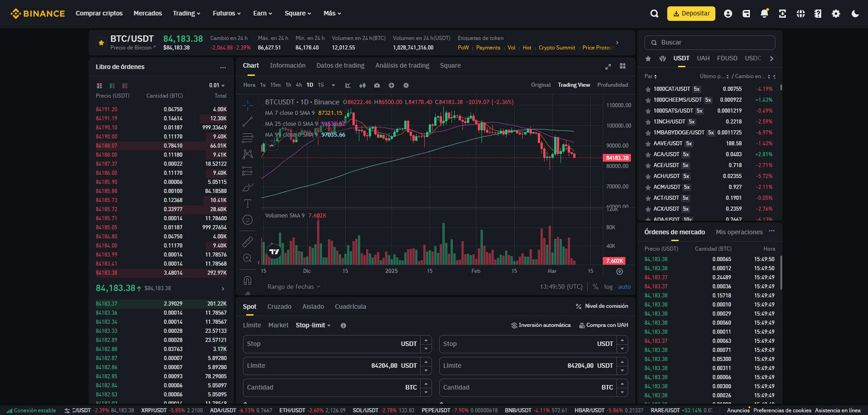Show only bids in order book view

point(112,86)
